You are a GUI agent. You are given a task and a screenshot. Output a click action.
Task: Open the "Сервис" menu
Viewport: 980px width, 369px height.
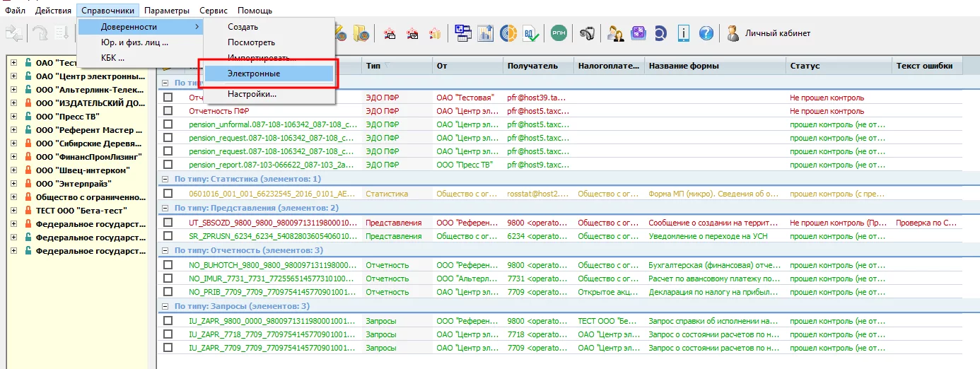[x=213, y=11]
